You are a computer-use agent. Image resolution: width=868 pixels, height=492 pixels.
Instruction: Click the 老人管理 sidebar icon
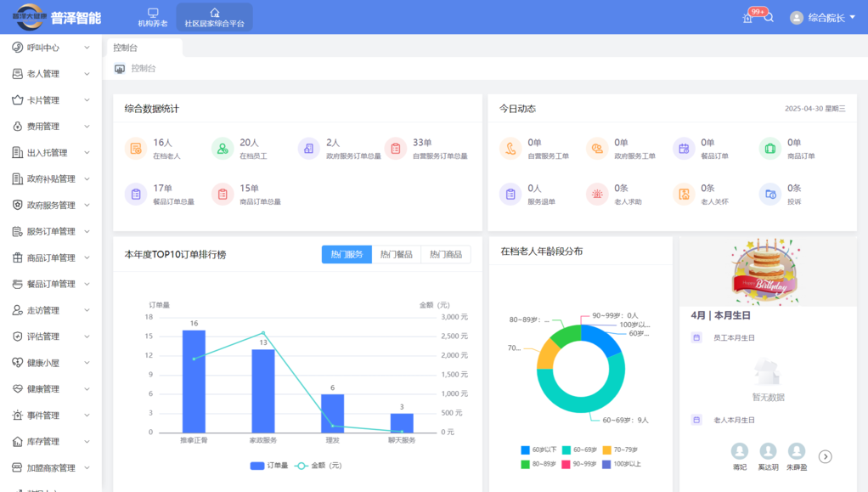pyautogui.click(x=18, y=74)
